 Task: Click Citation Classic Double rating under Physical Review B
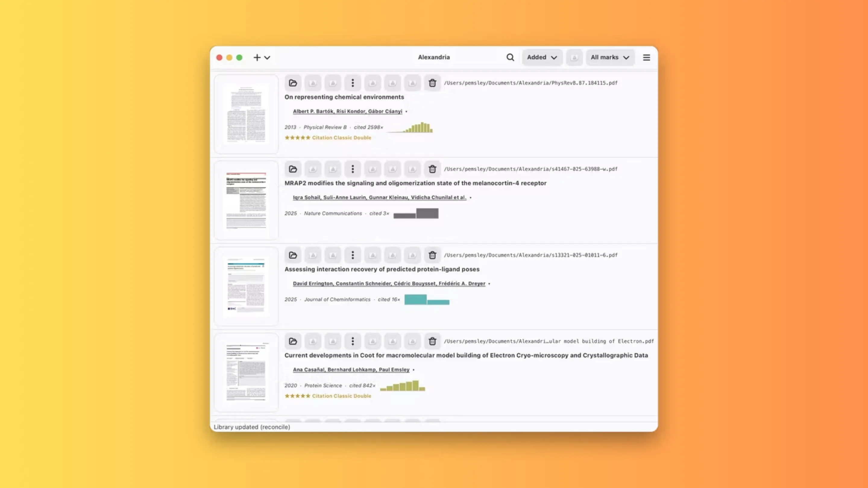(328, 138)
